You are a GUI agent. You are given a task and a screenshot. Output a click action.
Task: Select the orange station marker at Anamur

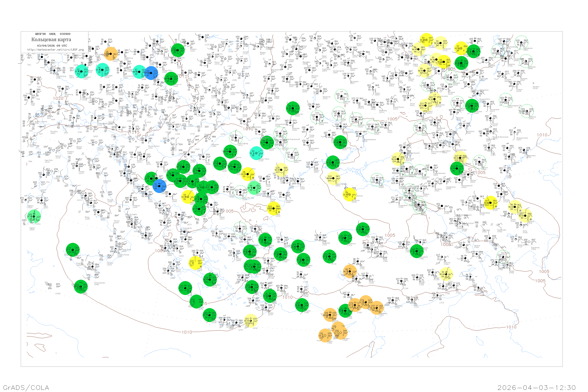pos(330,315)
